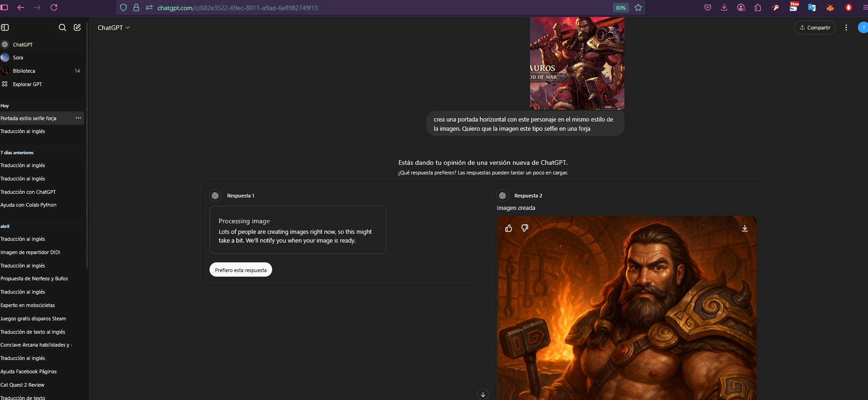
Task: Open the translate extension icon
Action: [x=812, y=7]
